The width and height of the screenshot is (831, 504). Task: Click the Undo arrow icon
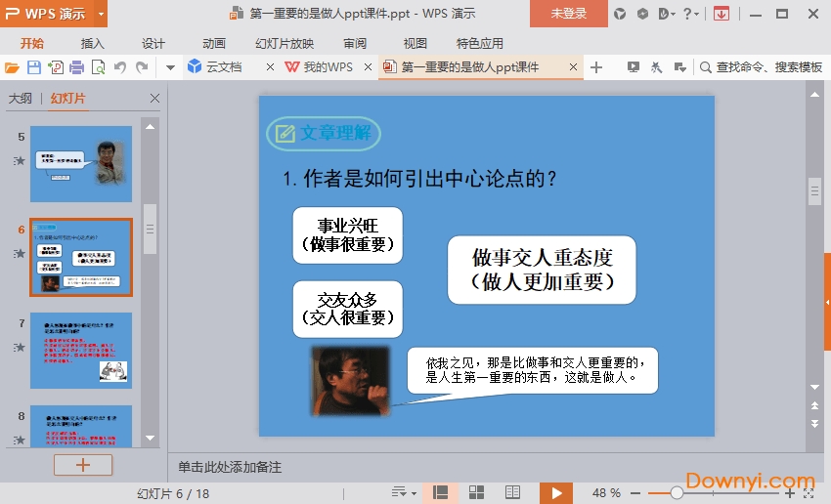click(120, 67)
